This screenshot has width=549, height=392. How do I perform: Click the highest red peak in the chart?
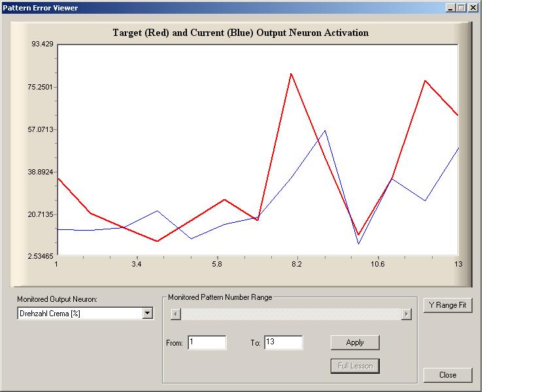(x=291, y=74)
